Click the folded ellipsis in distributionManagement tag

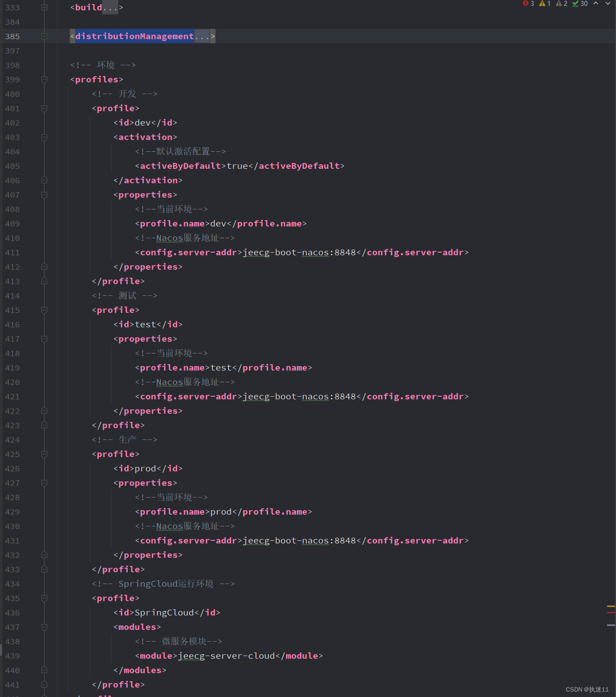point(202,36)
